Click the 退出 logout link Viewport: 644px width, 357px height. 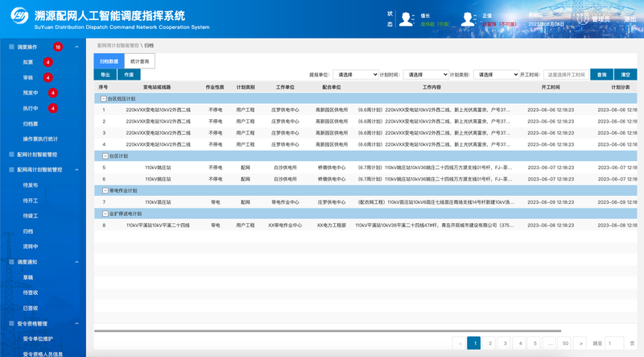(x=630, y=19)
